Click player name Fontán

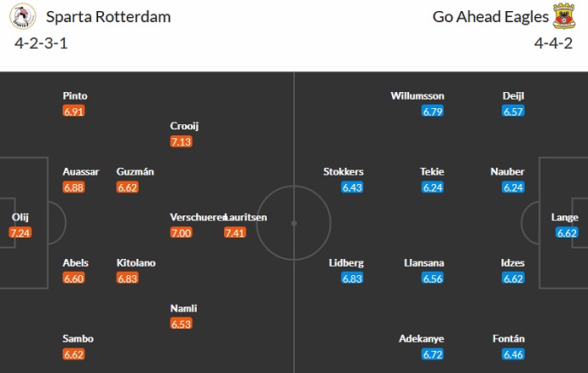[x=509, y=338]
